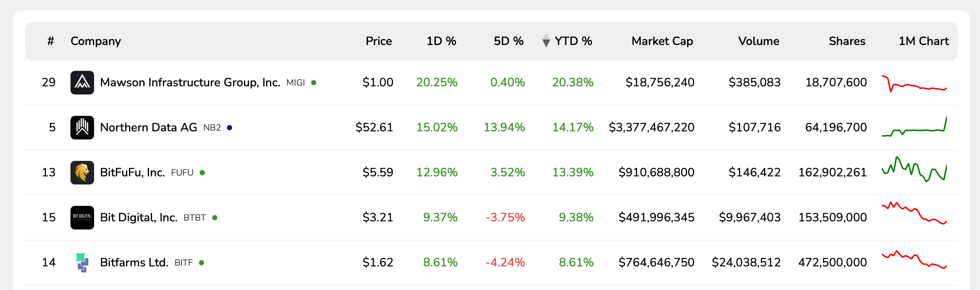Sort by the 5D % column header
980x290 pixels.
click(x=508, y=41)
